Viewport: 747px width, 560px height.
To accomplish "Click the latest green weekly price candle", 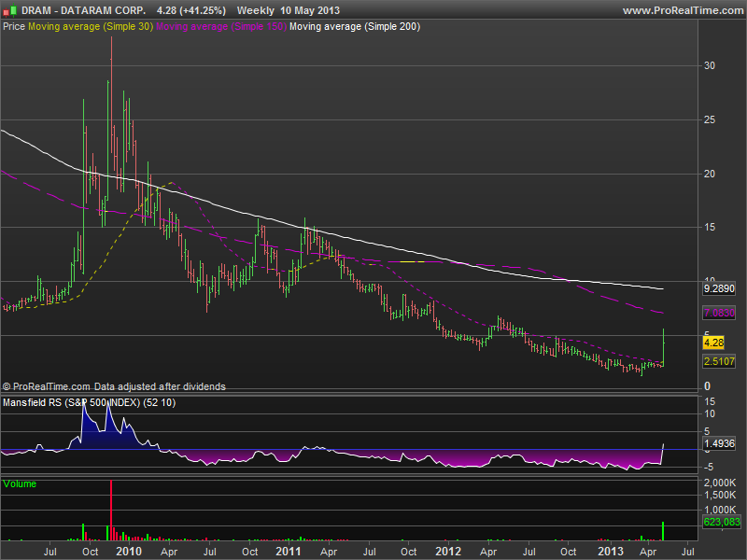I will tap(663, 347).
